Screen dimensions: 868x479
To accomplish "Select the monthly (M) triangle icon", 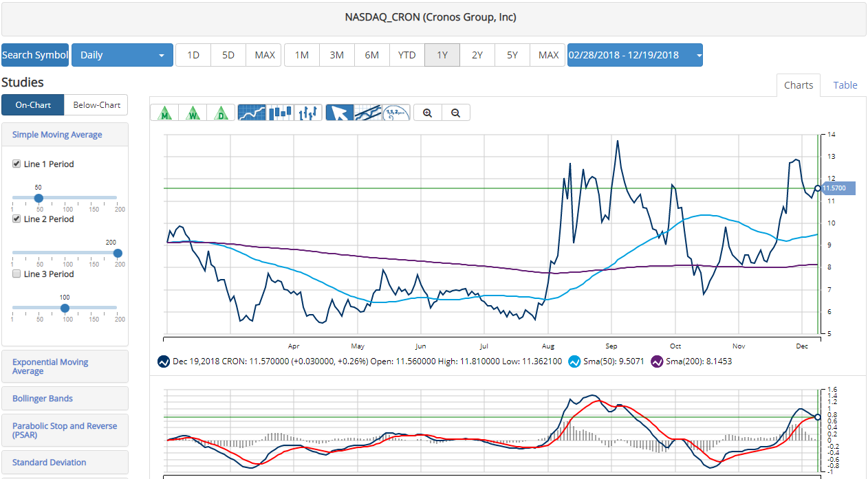I will (x=165, y=113).
